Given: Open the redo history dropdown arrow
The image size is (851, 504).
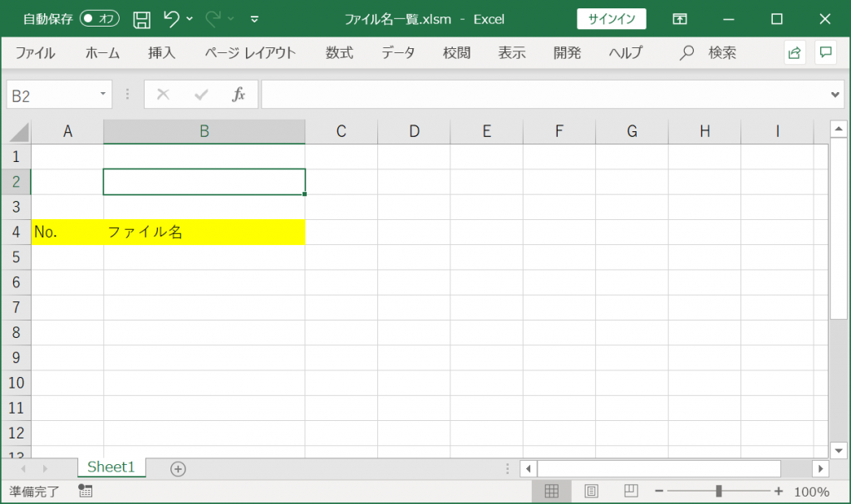Looking at the screenshot, I should [x=231, y=19].
